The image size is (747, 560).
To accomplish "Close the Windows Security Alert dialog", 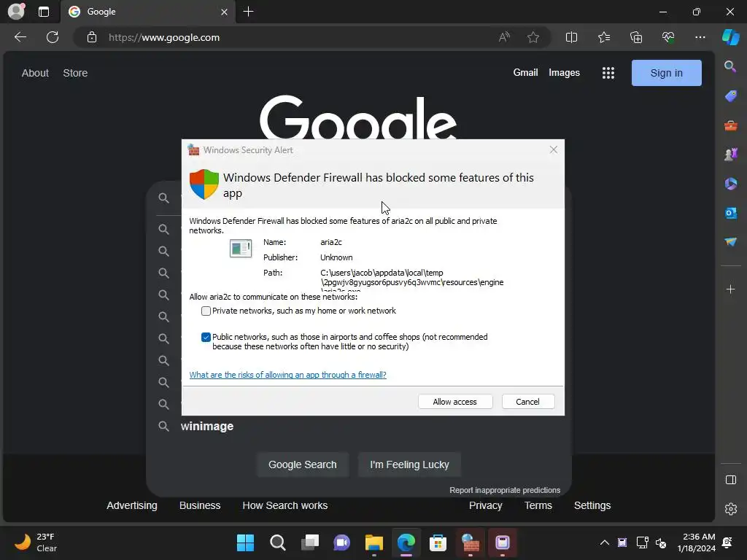I will [x=553, y=149].
